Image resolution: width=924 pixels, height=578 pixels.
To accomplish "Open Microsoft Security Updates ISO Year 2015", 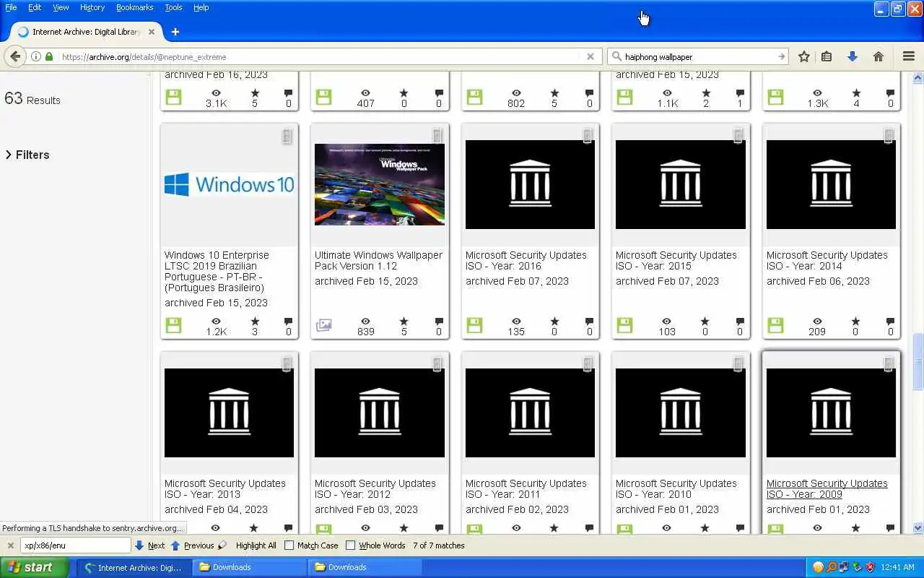I will (x=676, y=260).
